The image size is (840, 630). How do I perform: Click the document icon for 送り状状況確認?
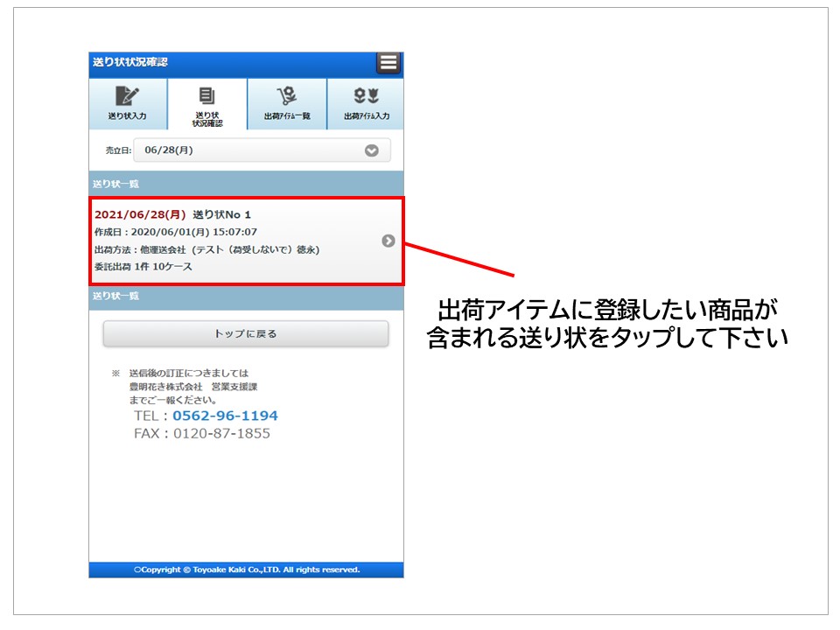click(x=207, y=95)
